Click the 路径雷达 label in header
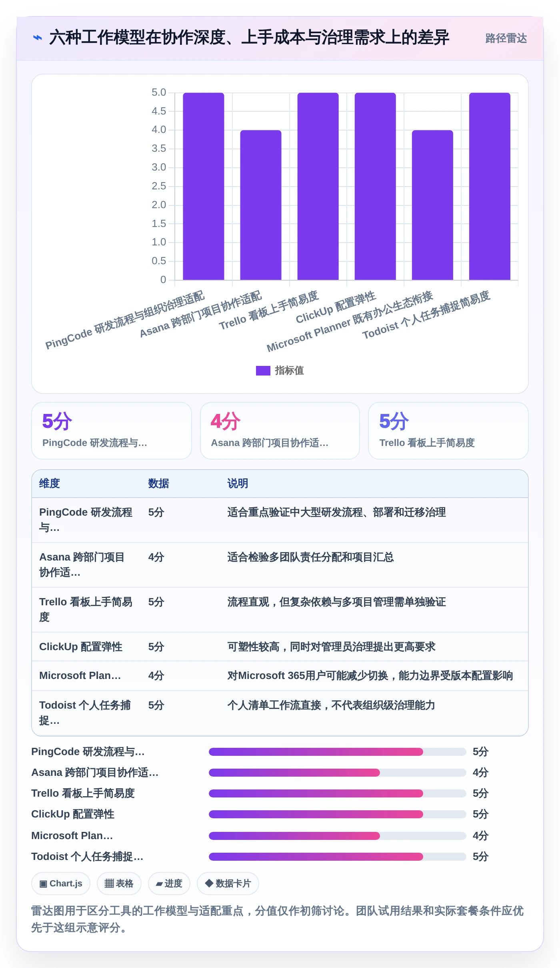 pyautogui.click(x=506, y=38)
